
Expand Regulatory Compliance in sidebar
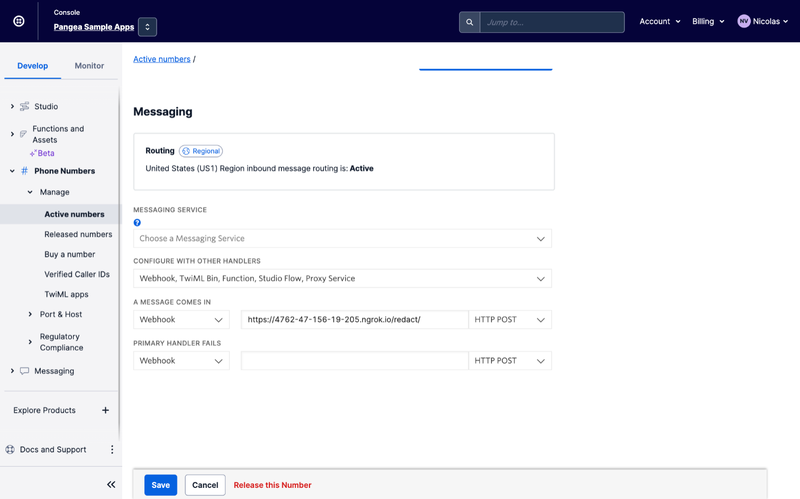click(30, 342)
